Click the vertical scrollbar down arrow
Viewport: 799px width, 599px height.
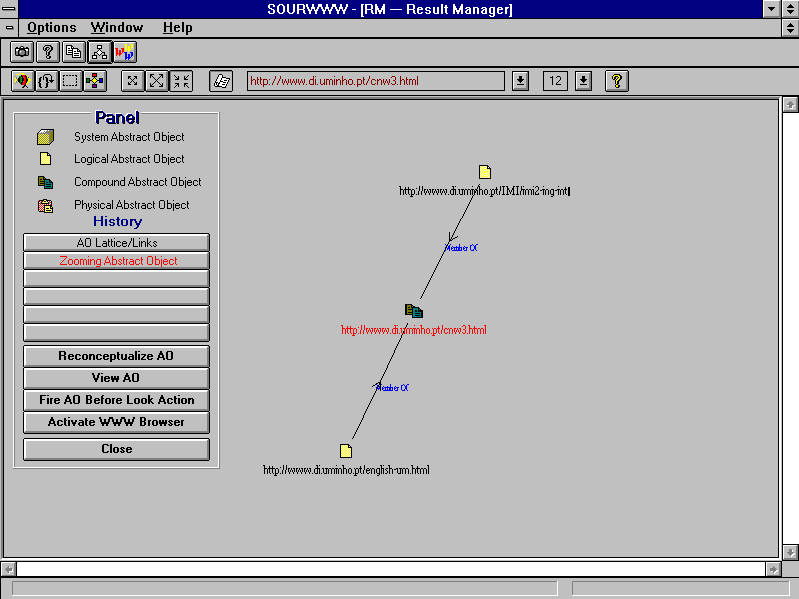[x=790, y=551]
